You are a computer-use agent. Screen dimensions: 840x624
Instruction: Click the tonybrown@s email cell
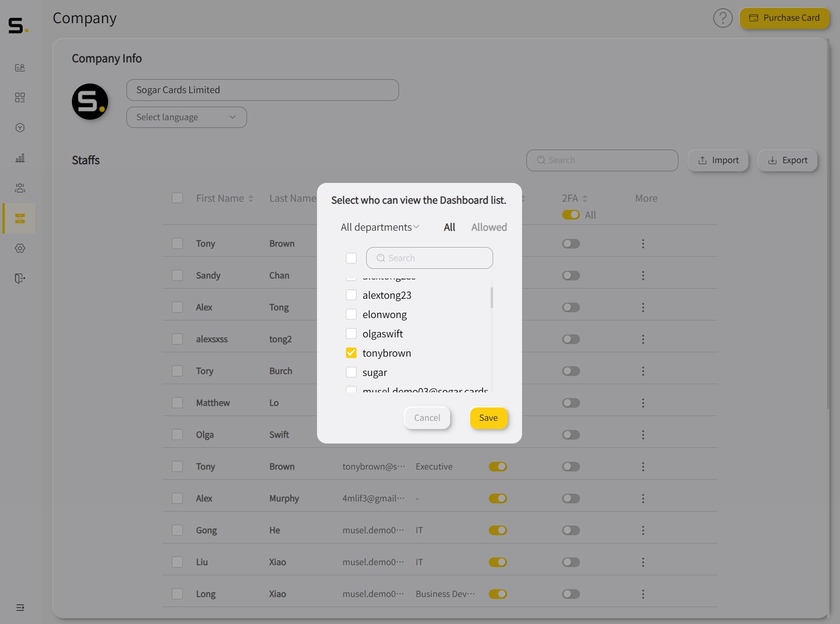373,467
